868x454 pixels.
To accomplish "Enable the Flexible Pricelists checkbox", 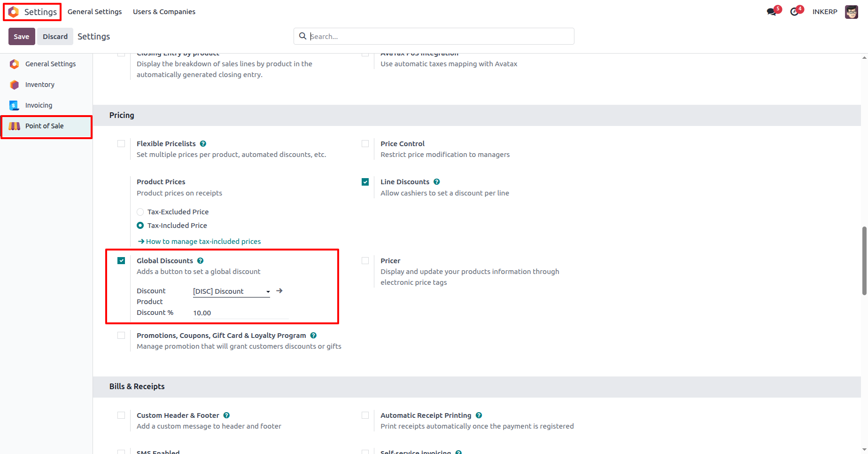I will pos(121,144).
